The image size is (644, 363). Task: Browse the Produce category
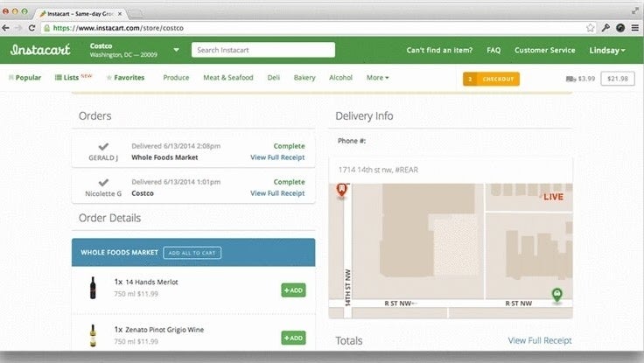[x=176, y=78]
